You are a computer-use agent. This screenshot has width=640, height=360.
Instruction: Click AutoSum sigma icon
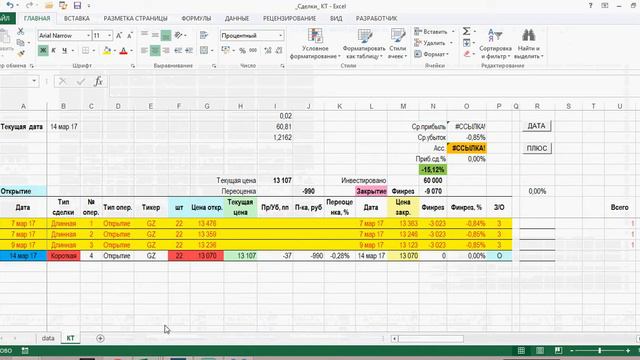tap(466, 31)
